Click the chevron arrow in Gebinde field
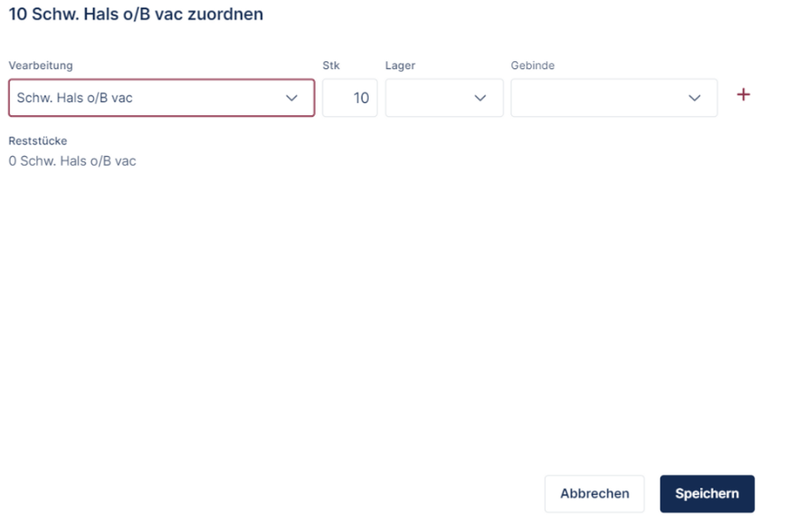This screenshot has width=788, height=532. (695, 98)
